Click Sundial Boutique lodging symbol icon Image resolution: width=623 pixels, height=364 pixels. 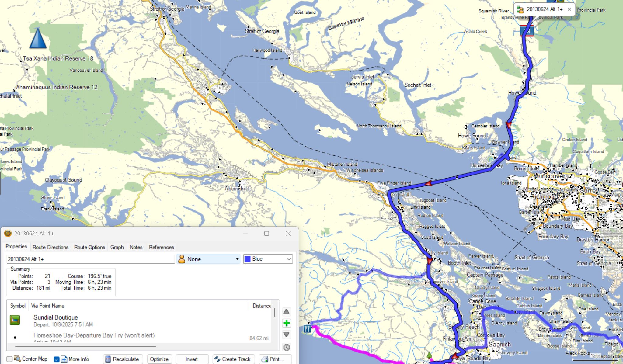pyautogui.click(x=15, y=320)
